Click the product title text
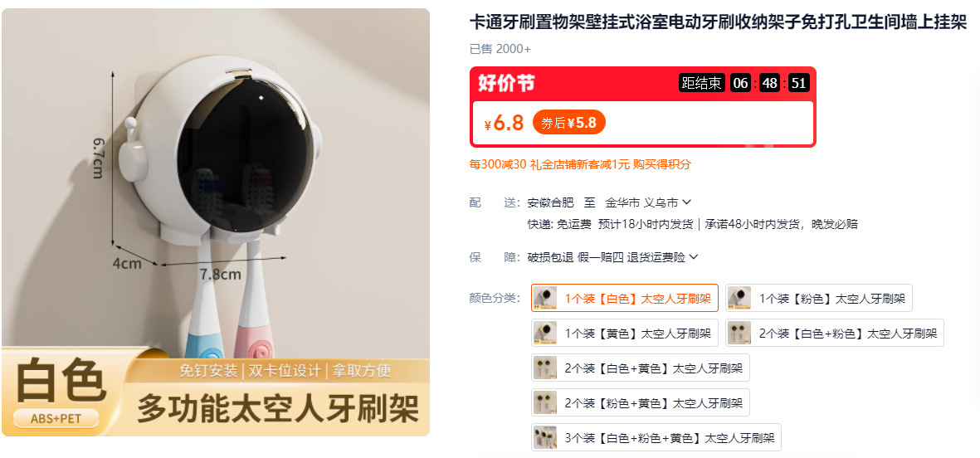This screenshot has width=980, height=458. 718,23
